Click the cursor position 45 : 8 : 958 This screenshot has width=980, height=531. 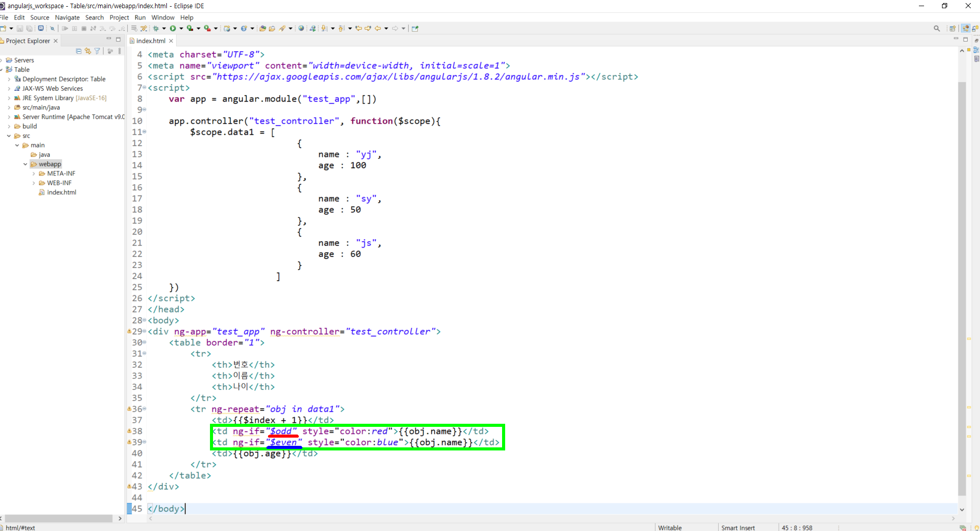point(797,527)
